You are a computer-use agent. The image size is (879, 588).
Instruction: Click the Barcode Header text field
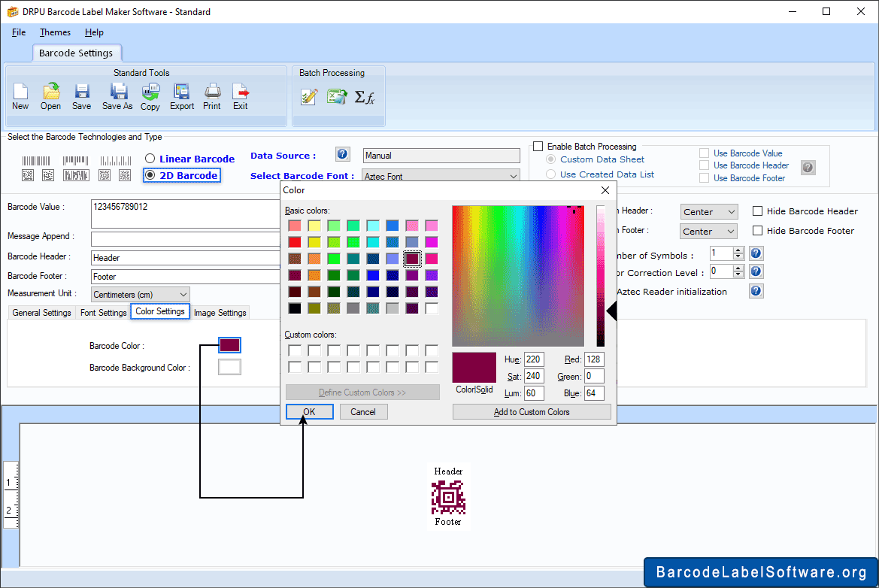pyautogui.click(x=186, y=258)
